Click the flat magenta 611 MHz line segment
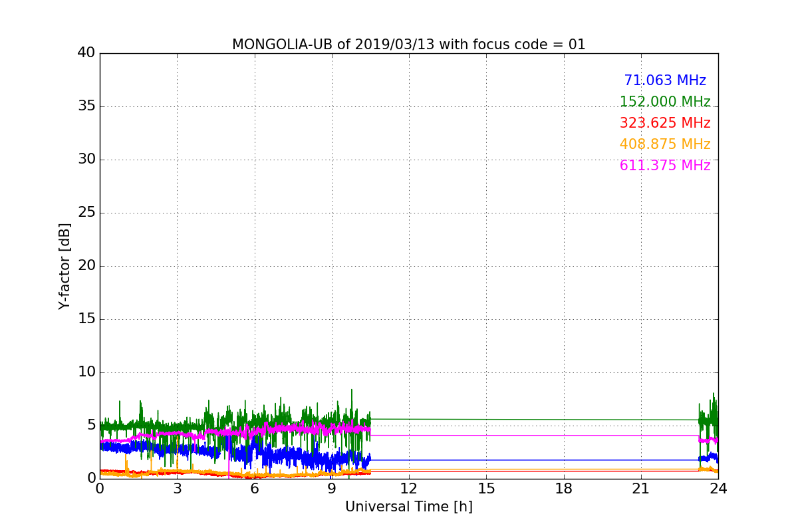Viewport: 798px width, 532px height. click(534, 436)
